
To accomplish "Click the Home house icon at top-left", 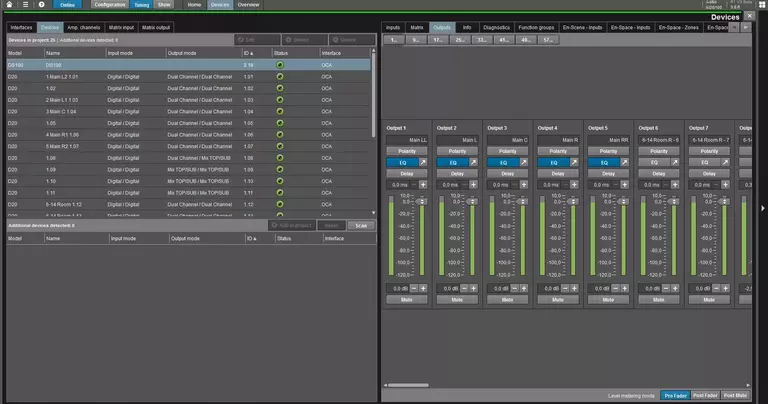I will pos(8,5).
